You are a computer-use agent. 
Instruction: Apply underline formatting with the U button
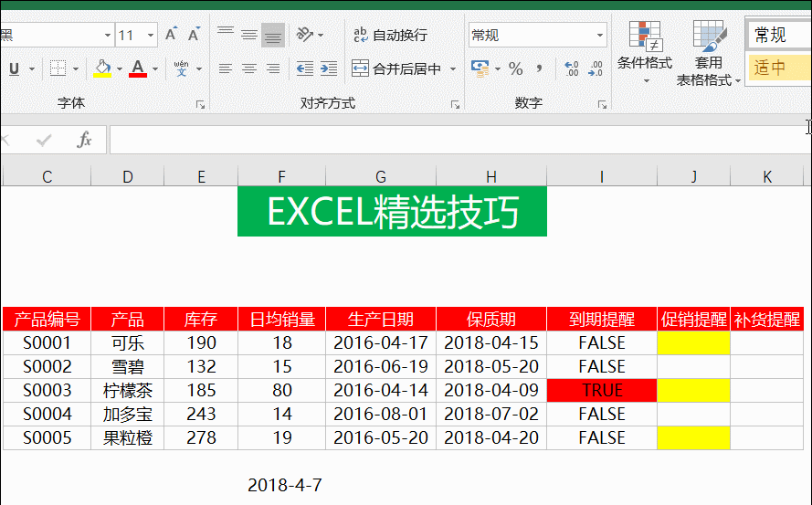point(14,68)
